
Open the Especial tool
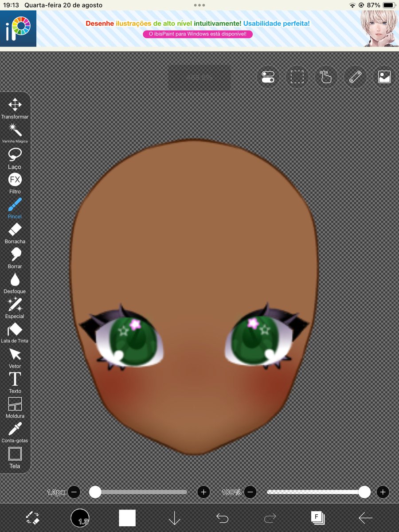(x=15, y=308)
